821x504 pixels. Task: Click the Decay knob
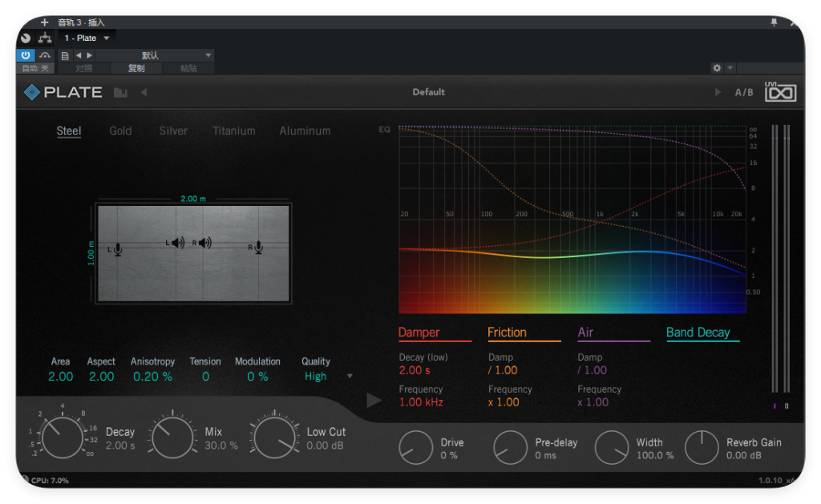pos(62,437)
